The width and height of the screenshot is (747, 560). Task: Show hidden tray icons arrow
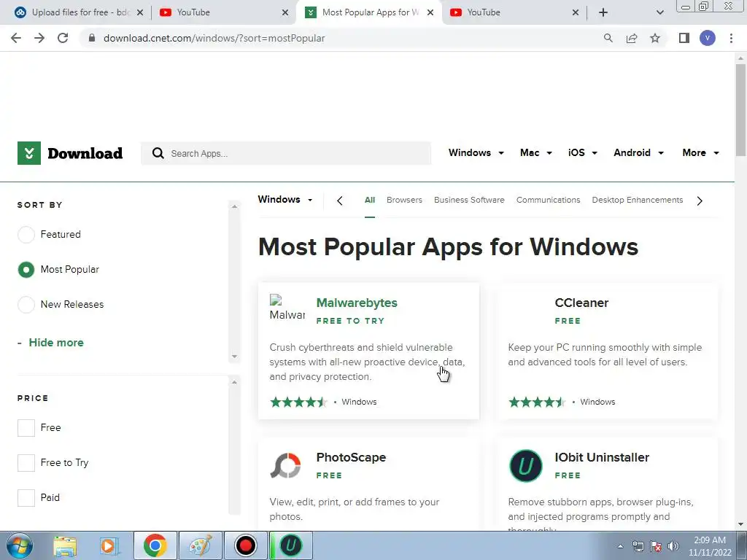point(620,547)
